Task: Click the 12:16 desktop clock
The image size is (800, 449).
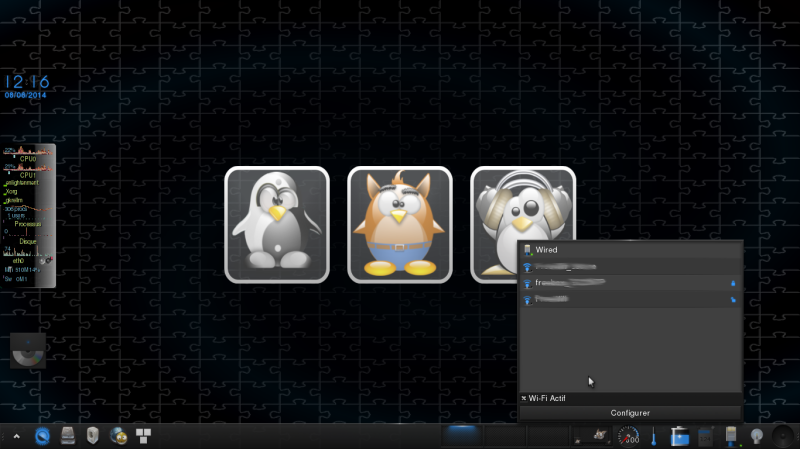Action: click(x=28, y=82)
